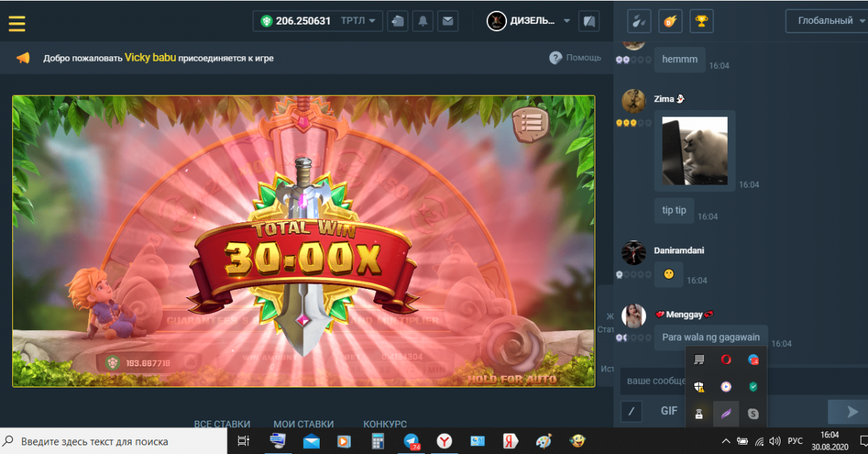The height and width of the screenshot is (454, 868).
Task: Expand the ДИЗЕЛЬ user profile dropdown
Action: coord(532,21)
